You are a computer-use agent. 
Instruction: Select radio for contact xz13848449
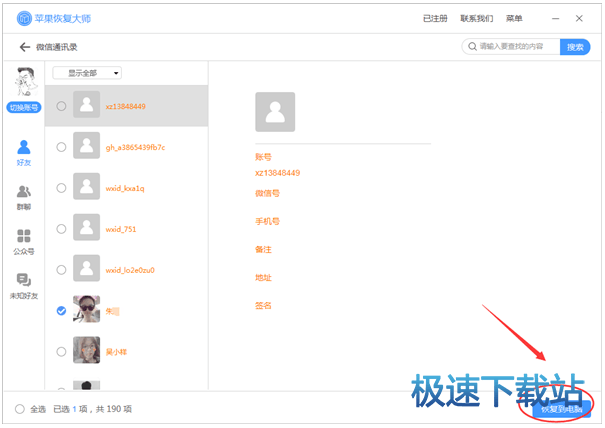point(61,106)
